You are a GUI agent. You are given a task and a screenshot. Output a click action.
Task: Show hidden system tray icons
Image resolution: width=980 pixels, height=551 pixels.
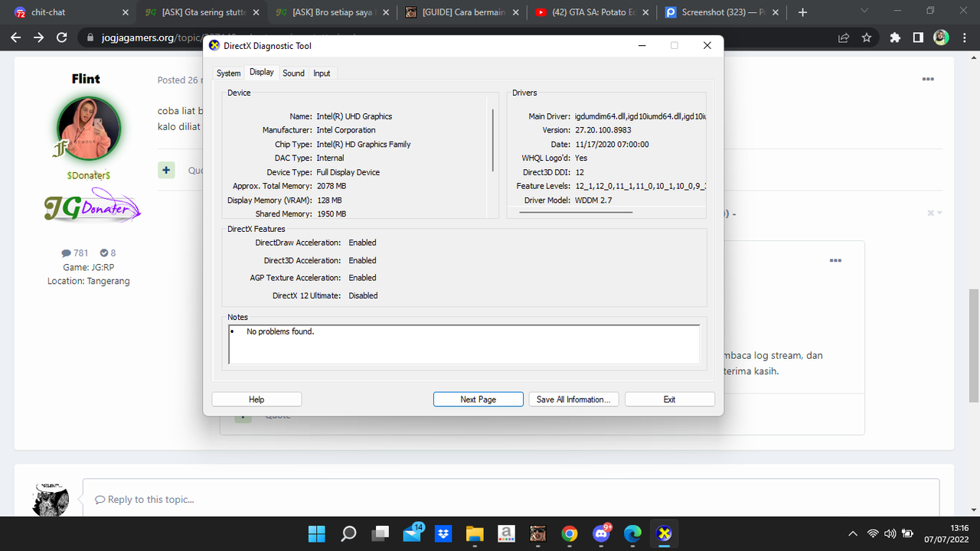853,533
